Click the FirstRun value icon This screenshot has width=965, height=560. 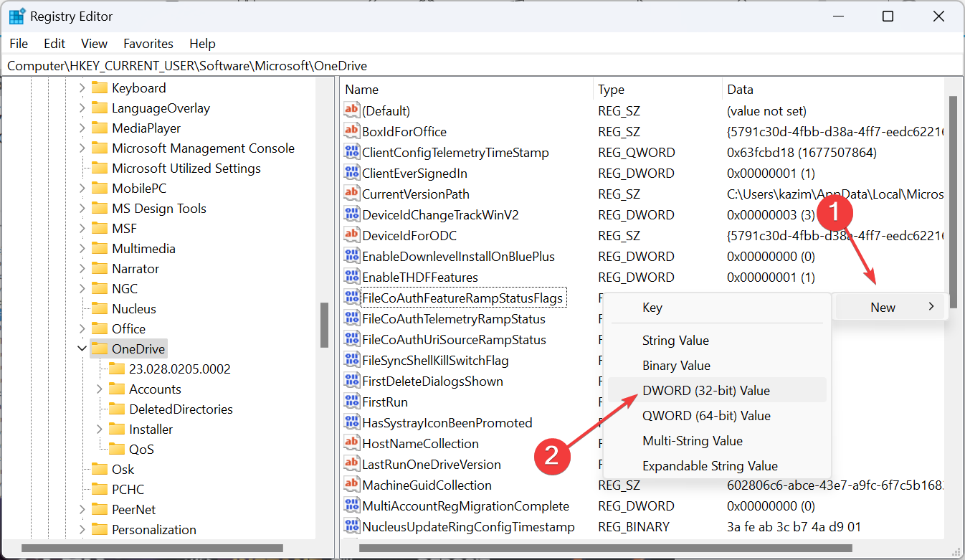351,402
